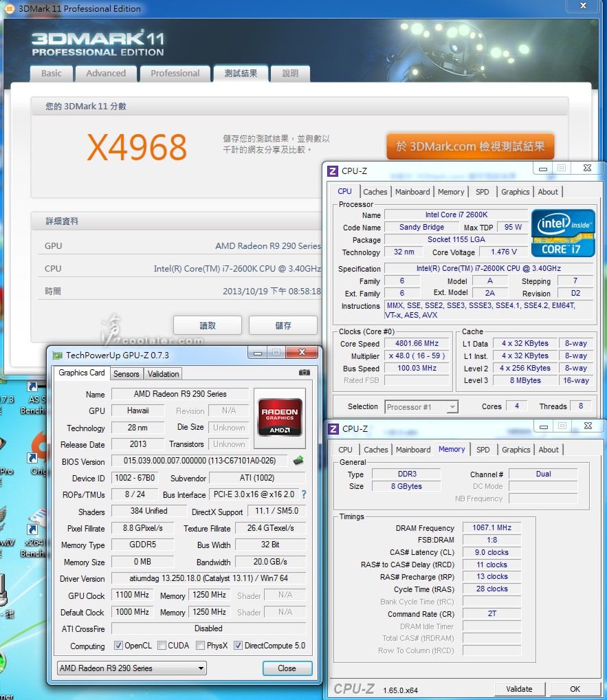Click the Bus Speed value 100.03 MHz

click(417, 368)
